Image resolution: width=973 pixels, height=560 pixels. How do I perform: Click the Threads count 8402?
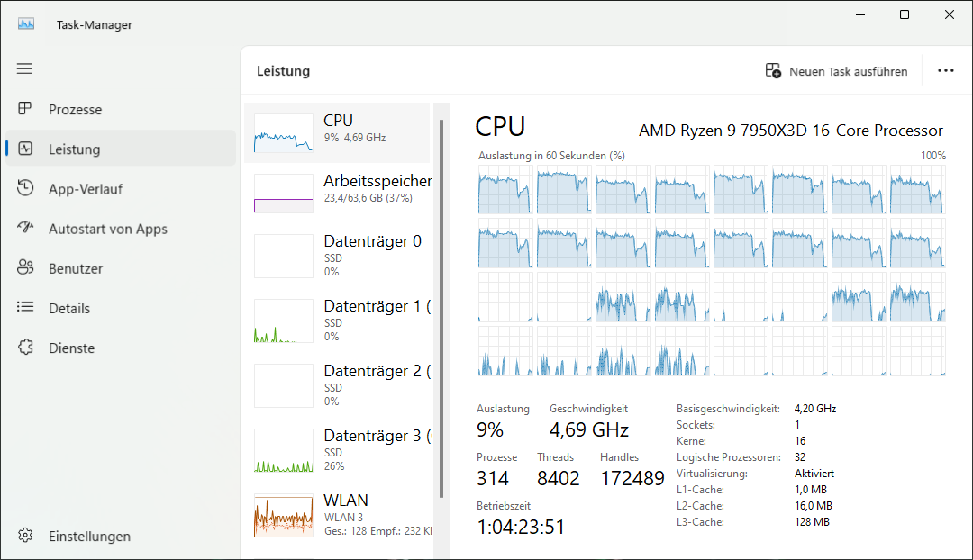tap(559, 478)
